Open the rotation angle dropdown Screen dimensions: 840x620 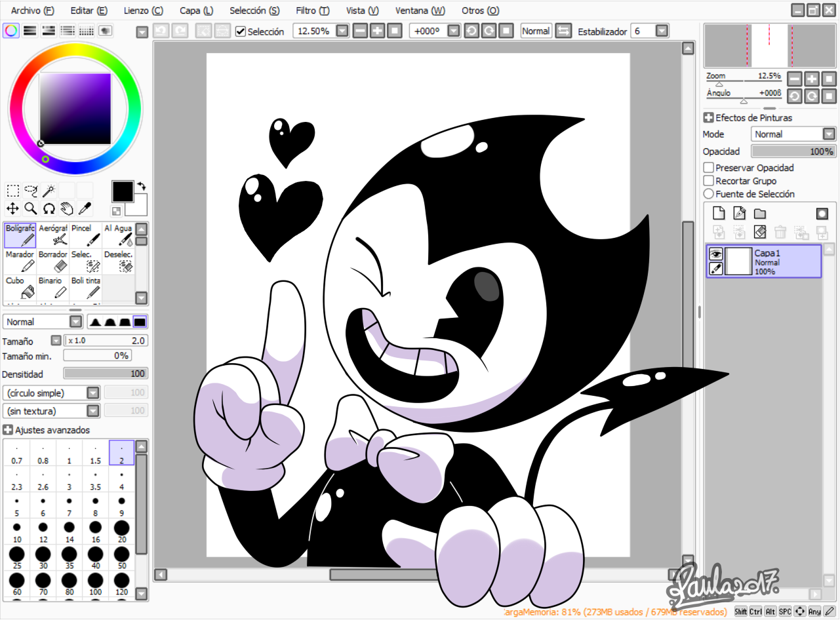[x=452, y=31]
